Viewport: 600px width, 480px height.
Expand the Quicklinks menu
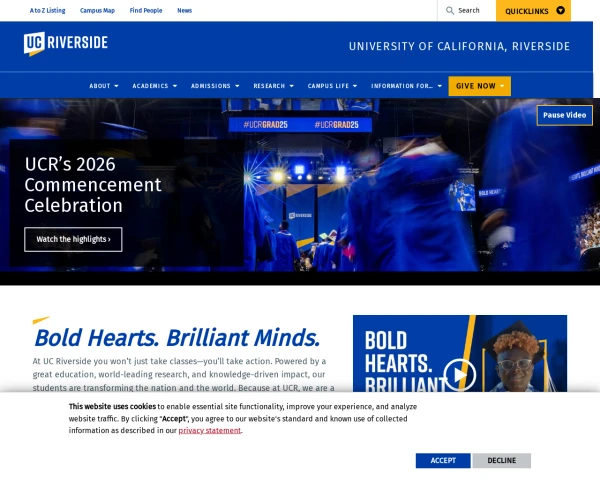(x=533, y=11)
